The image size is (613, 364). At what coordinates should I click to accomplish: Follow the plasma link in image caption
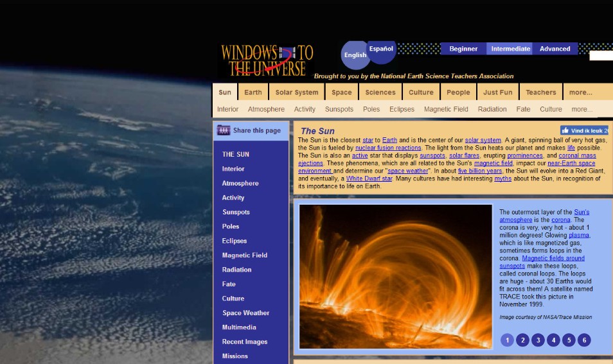[579, 235]
